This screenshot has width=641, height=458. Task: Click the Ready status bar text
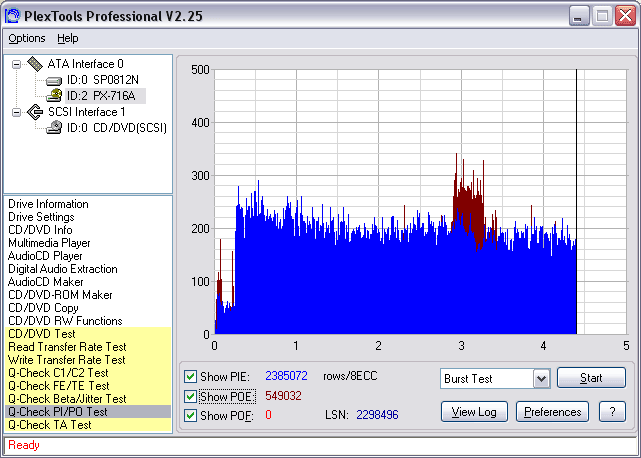point(24,445)
